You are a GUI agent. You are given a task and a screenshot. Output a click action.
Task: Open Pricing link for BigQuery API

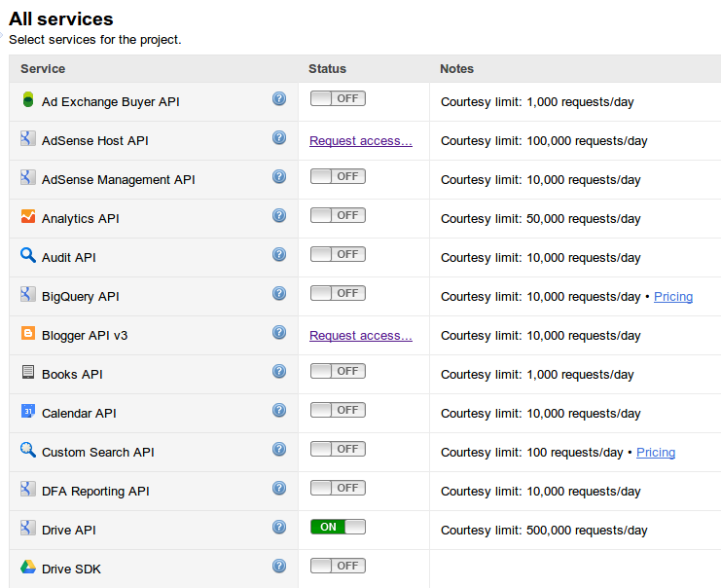pyautogui.click(x=673, y=297)
